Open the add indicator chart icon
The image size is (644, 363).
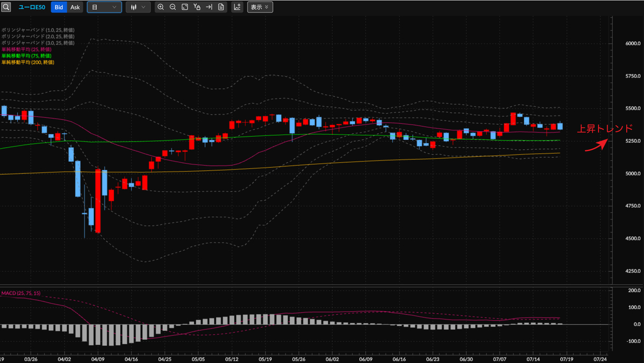click(237, 8)
